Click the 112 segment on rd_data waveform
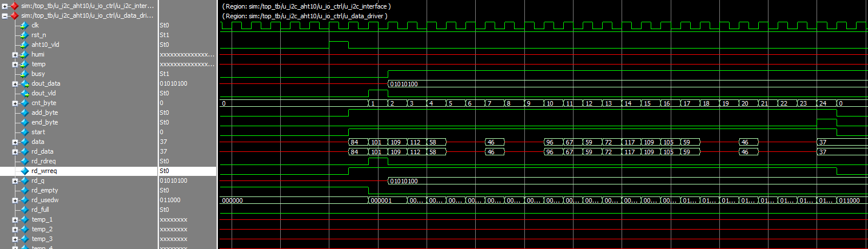 [x=416, y=151]
